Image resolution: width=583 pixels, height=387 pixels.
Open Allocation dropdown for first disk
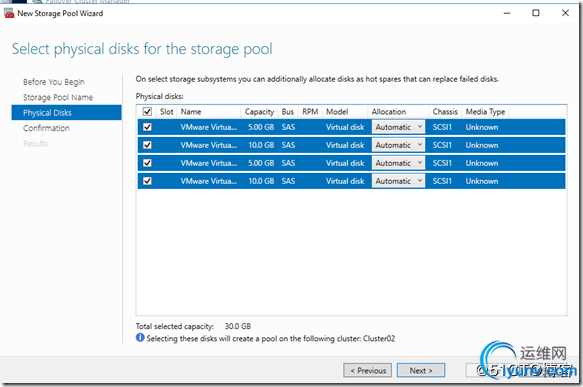tap(398, 127)
